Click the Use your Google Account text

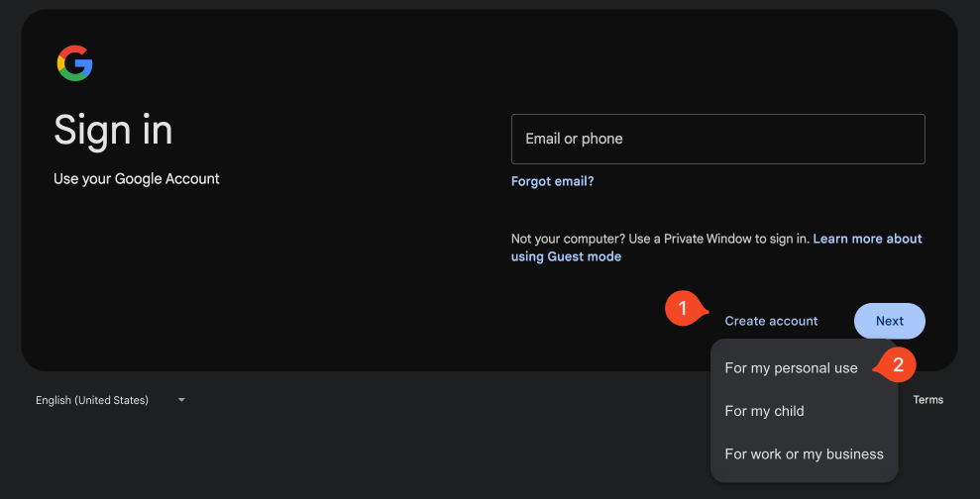click(137, 179)
